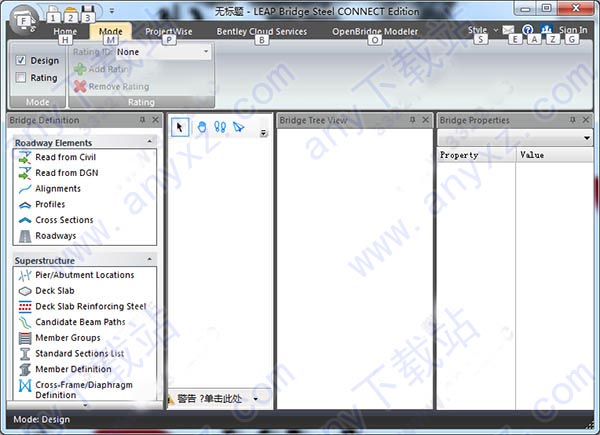Expand the Quick Access Toolbar customize arrow

coord(112,11)
